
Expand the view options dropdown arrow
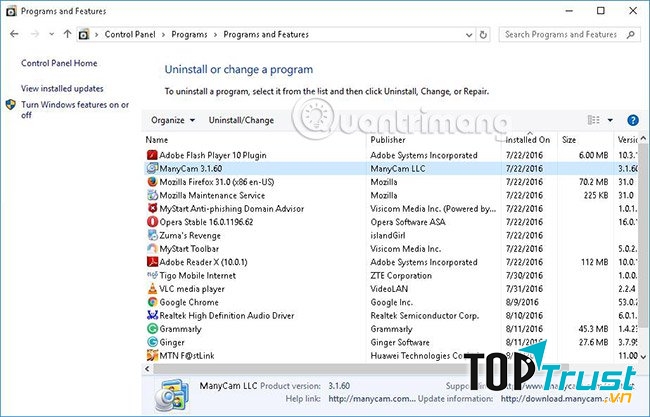pos(611,120)
